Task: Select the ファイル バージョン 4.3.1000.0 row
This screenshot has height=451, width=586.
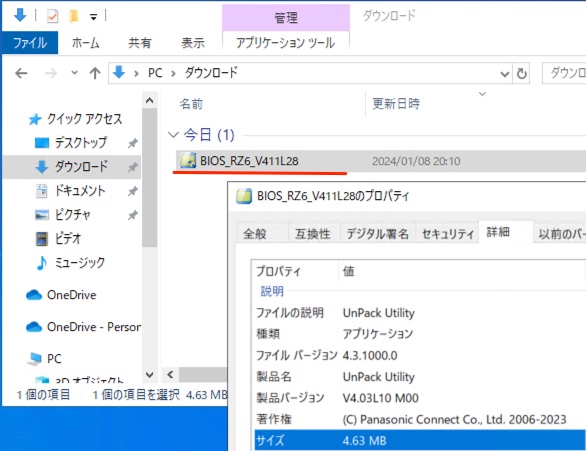Action: (x=419, y=355)
